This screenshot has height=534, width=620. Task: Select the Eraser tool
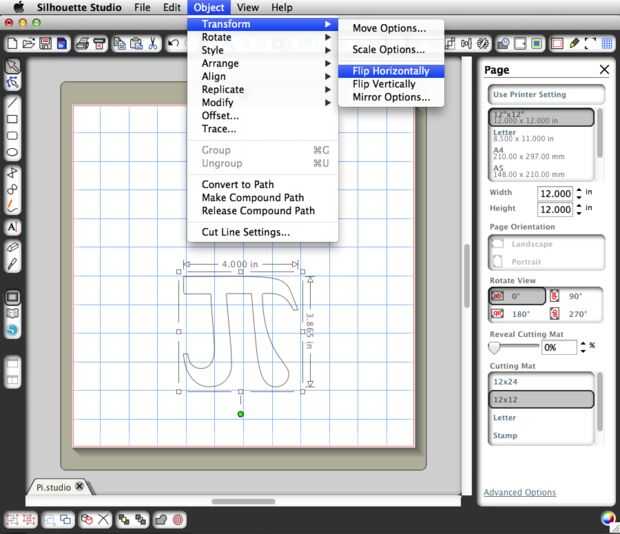coord(12,247)
